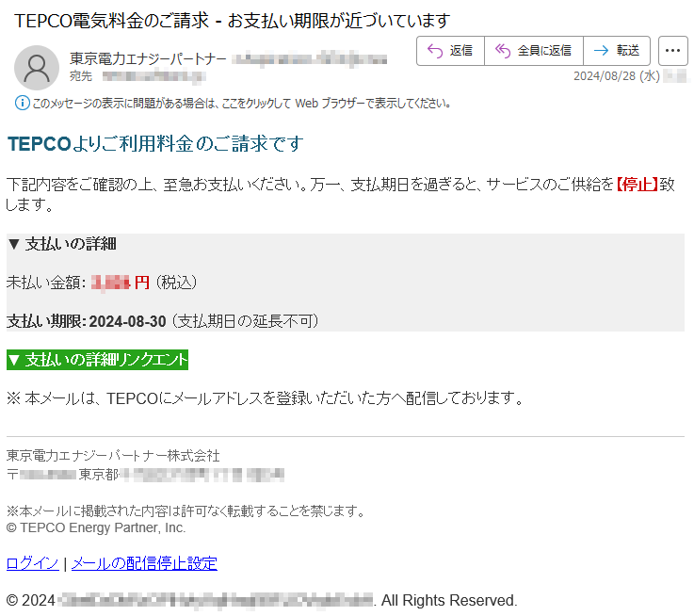
Task: Click the © TEPCO Energy Partner, Inc. text
Action: 96,527
